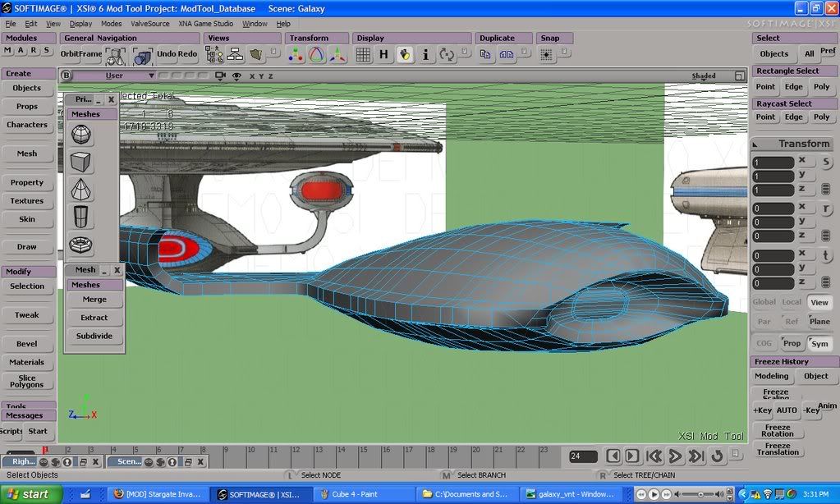Click the Frame Selection cube icon
The height and width of the screenshot is (504, 840).
[x=143, y=55]
